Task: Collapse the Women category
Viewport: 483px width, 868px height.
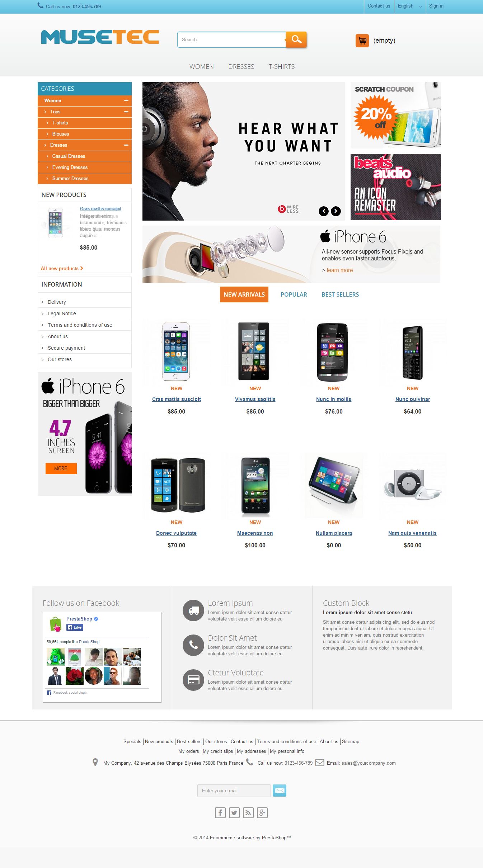Action: coord(126,101)
